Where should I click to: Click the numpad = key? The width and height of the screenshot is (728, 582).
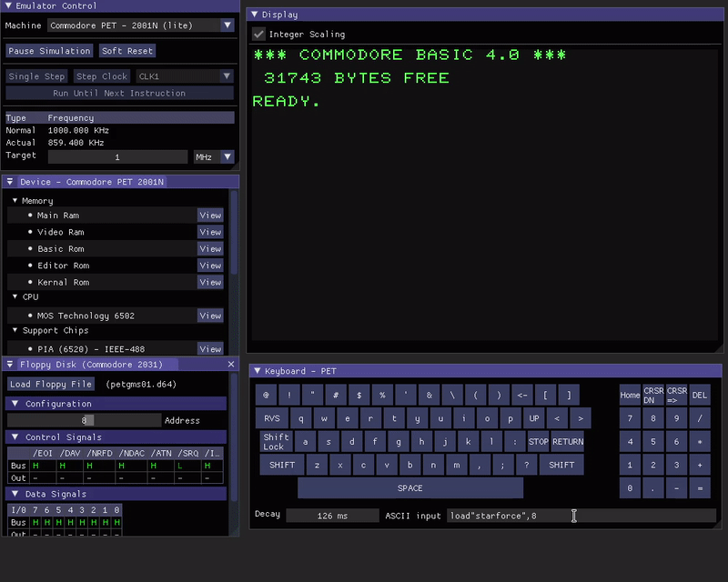click(700, 487)
